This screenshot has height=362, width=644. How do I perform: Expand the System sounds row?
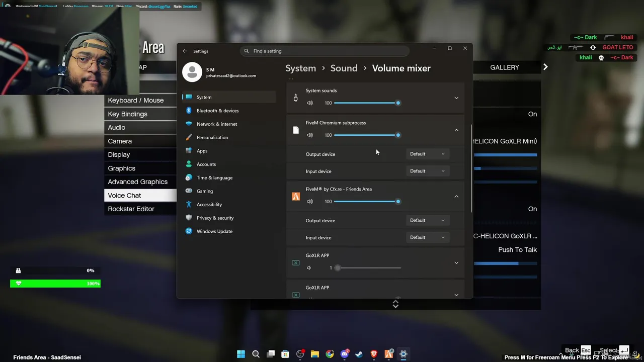tap(456, 98)
